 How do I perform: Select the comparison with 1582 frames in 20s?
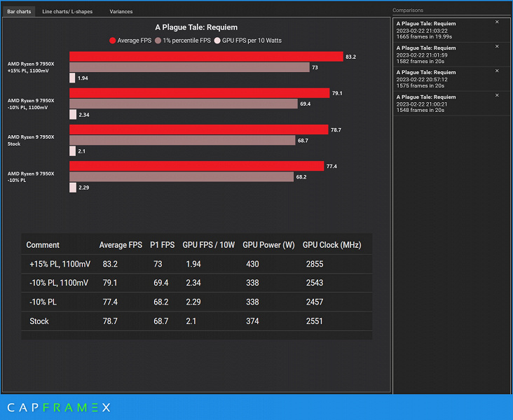tap(451, 55)
